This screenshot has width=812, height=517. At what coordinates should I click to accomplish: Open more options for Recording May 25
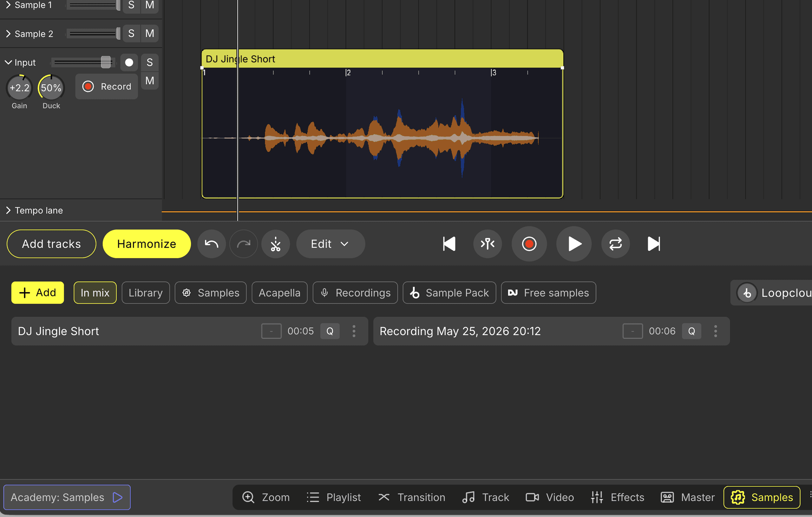[716, 331]
